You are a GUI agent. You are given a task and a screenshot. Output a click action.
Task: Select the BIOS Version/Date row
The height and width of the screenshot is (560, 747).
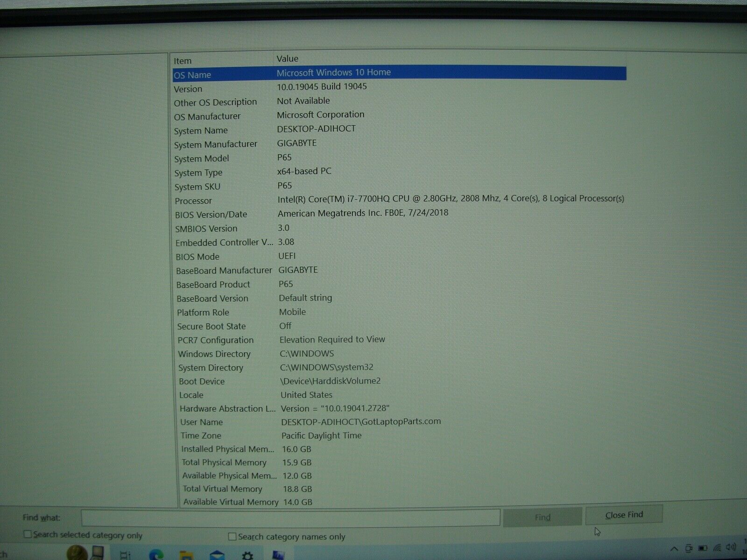pos(400,214)
